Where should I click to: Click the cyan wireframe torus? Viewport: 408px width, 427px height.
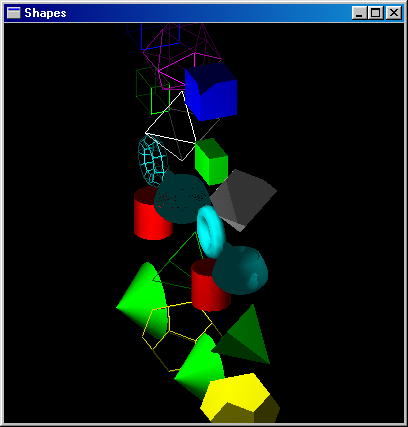[x=152, y=161]
